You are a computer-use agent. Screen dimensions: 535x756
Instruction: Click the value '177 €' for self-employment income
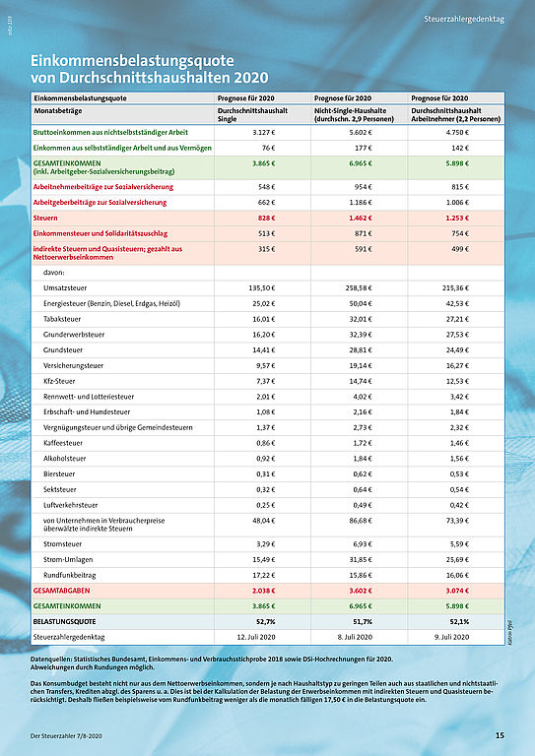[x=364, y=148]
